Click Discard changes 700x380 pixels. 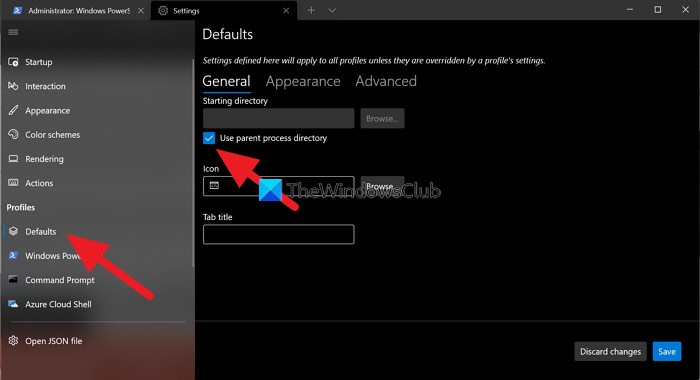click(610, 351)
